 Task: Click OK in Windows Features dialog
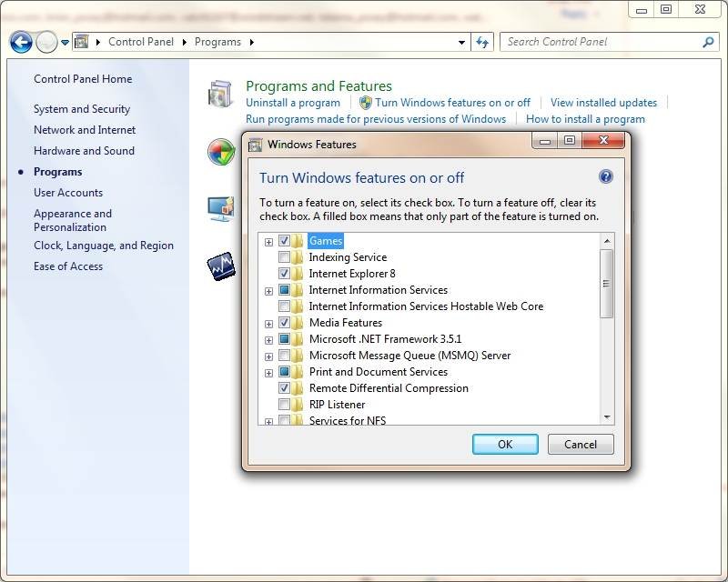click(505, 445)
